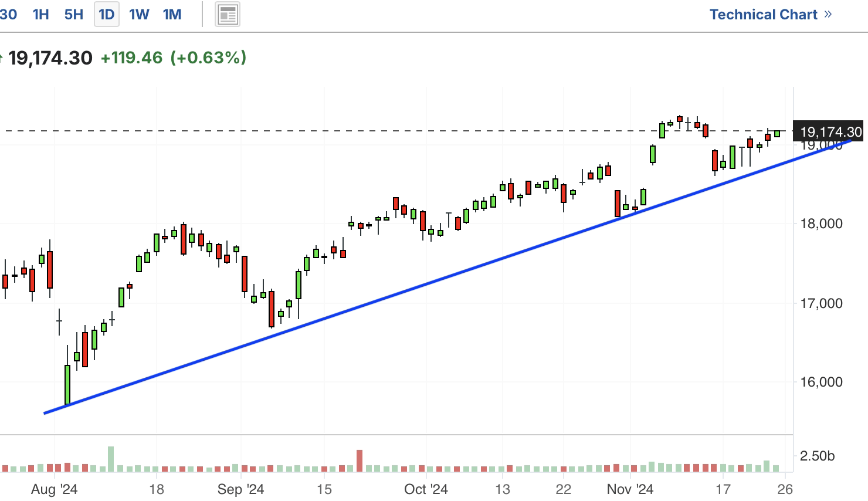Click the long green candle at August low
The image size is (868, 501).
click(67, 385)
